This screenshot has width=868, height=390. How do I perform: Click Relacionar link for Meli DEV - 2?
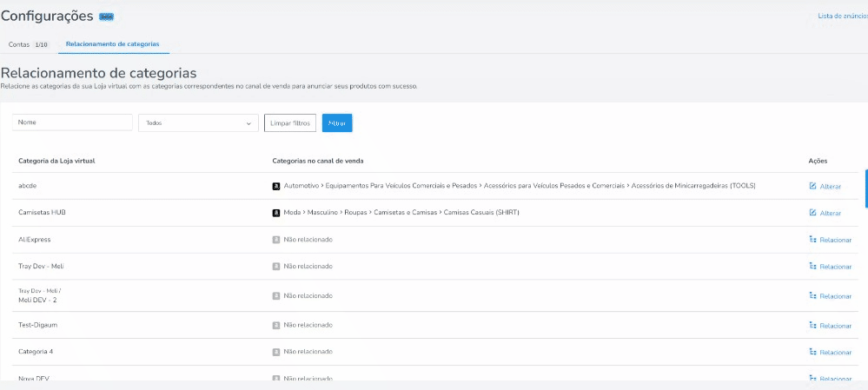835,296
